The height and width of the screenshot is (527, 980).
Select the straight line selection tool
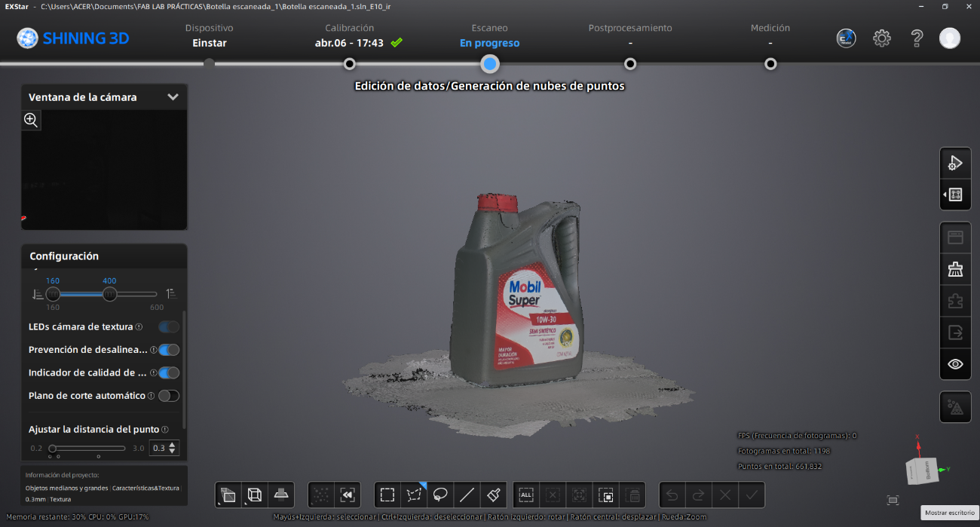[467, 495]
